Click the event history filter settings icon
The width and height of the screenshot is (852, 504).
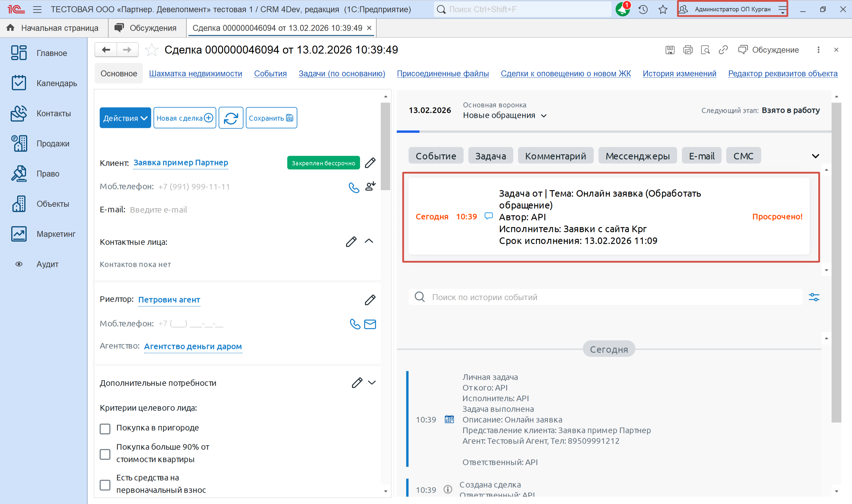point(814,297)
